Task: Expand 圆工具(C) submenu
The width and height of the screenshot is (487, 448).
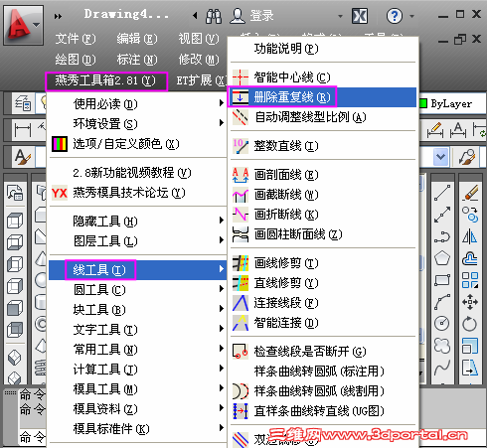Action: [137, 290]
